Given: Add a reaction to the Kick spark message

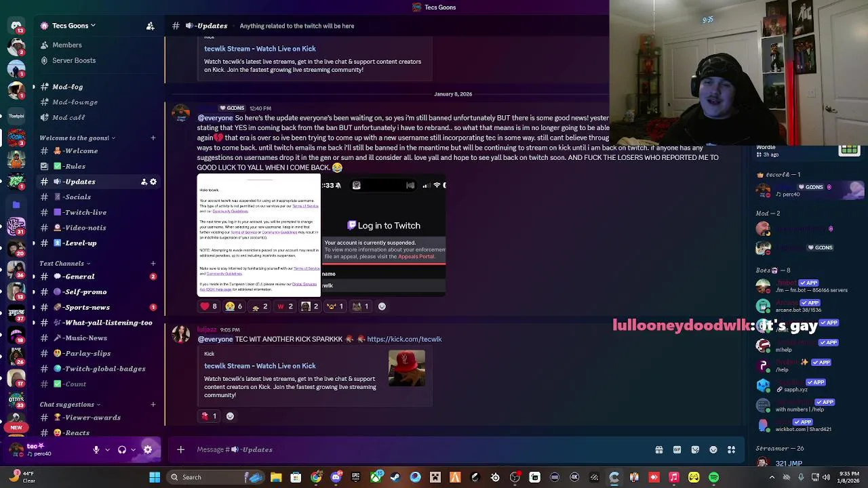Looking at the screenshot, I should 230,416.
